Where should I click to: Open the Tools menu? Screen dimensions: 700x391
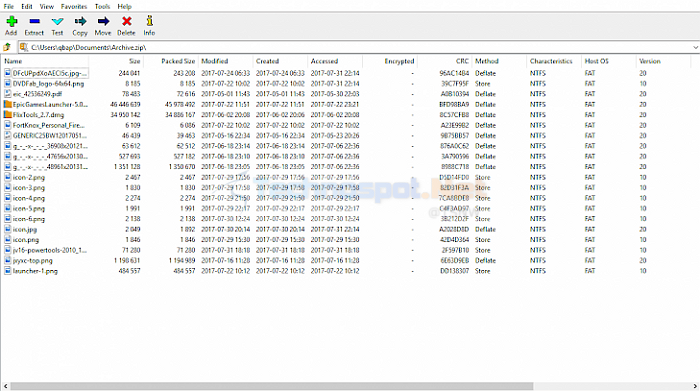click(102, 7)
